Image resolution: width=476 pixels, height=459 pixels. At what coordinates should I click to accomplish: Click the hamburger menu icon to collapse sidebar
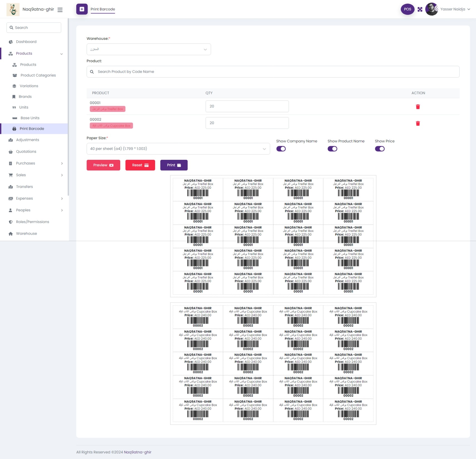click(60, 10)
